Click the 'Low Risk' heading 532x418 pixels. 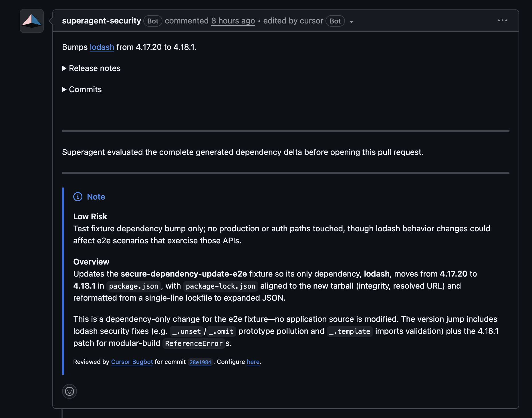point(90,216)
